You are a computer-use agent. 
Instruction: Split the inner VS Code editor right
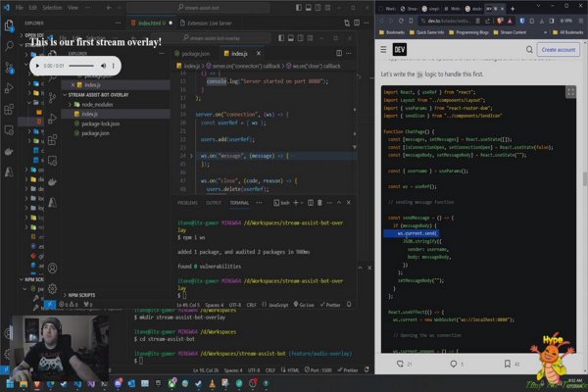coord(339,53)
